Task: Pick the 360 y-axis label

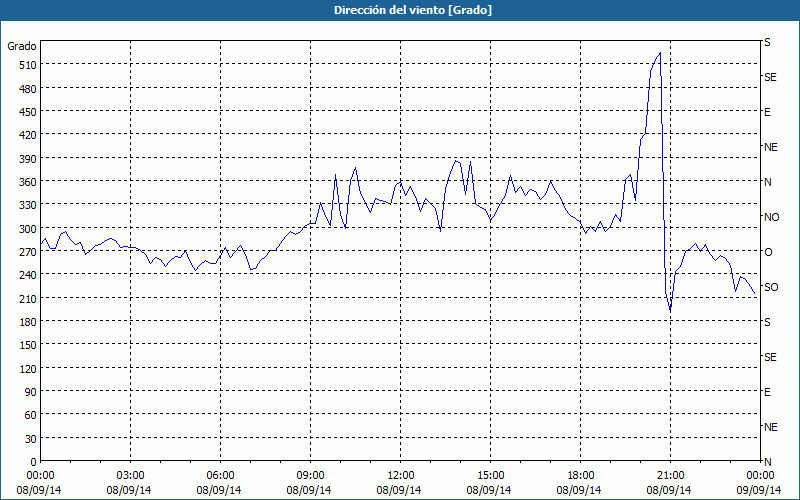Action: (28, 182)
